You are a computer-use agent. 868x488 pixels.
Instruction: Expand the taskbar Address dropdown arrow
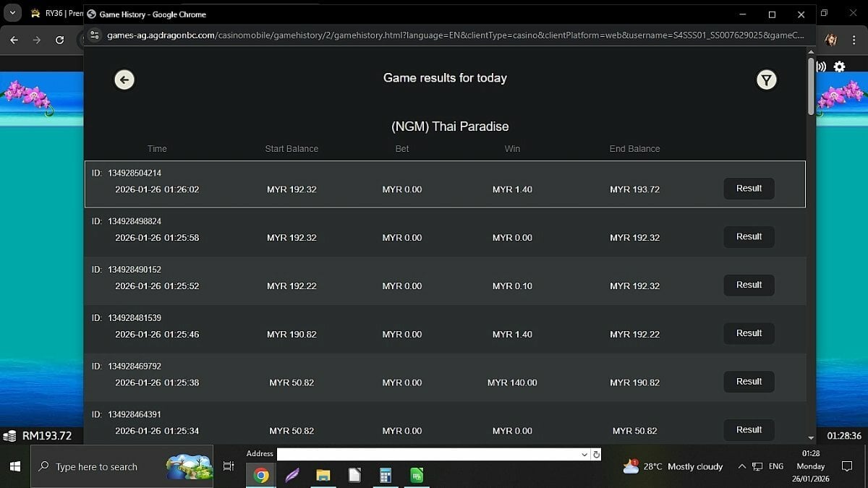[584, 455]
